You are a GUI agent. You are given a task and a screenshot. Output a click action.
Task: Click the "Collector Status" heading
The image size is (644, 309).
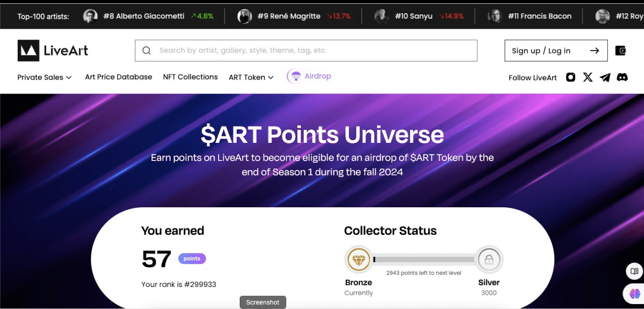[x=390, y=230]
